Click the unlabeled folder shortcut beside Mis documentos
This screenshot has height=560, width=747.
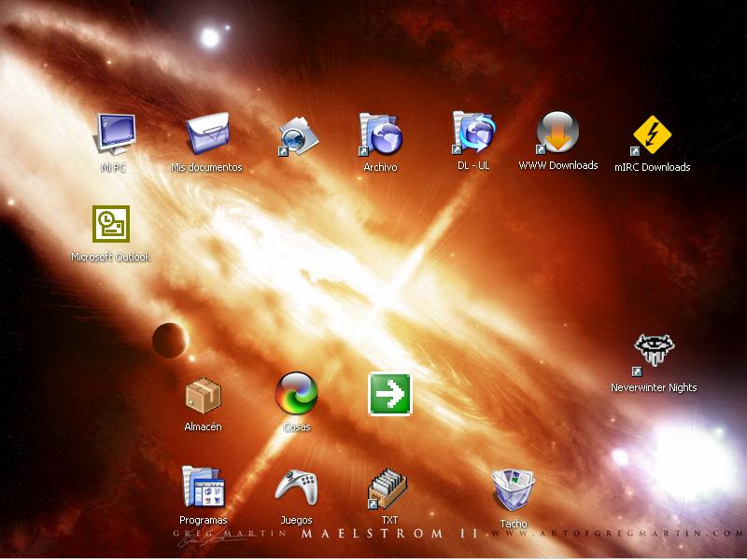pos(300,136)
